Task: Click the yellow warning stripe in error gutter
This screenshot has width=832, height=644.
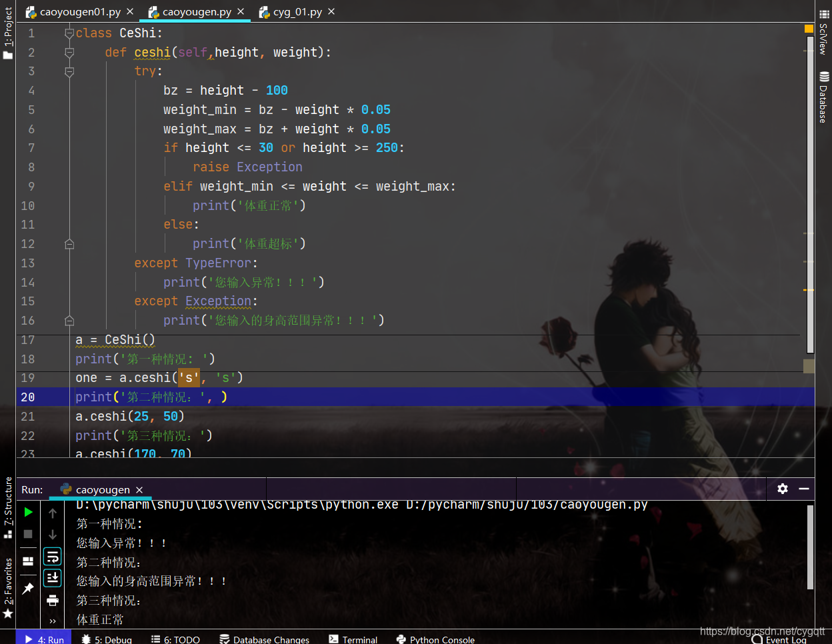Action: [809, 290]
